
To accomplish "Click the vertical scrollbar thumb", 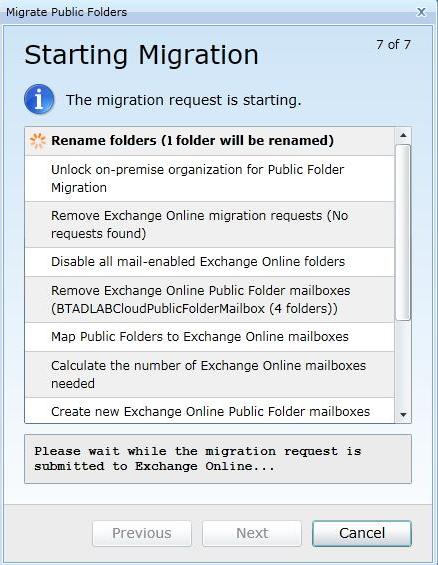I will tap(403, 232).
